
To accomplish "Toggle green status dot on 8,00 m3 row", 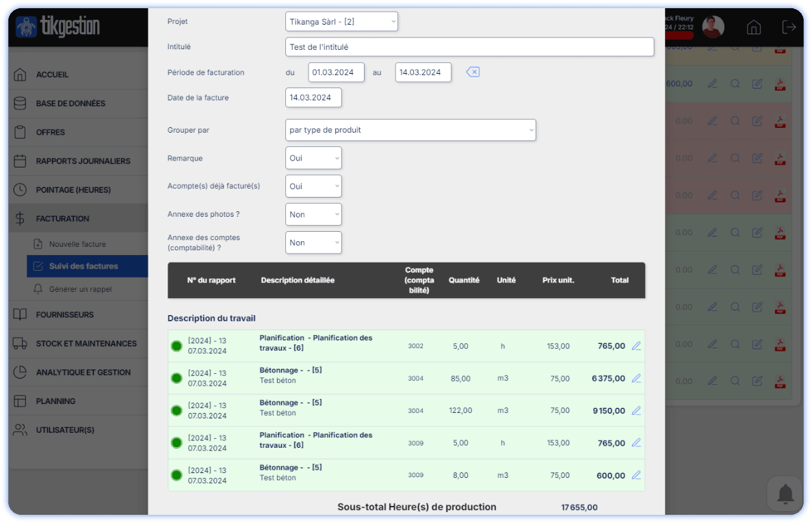I will click(x=176, y=475).
